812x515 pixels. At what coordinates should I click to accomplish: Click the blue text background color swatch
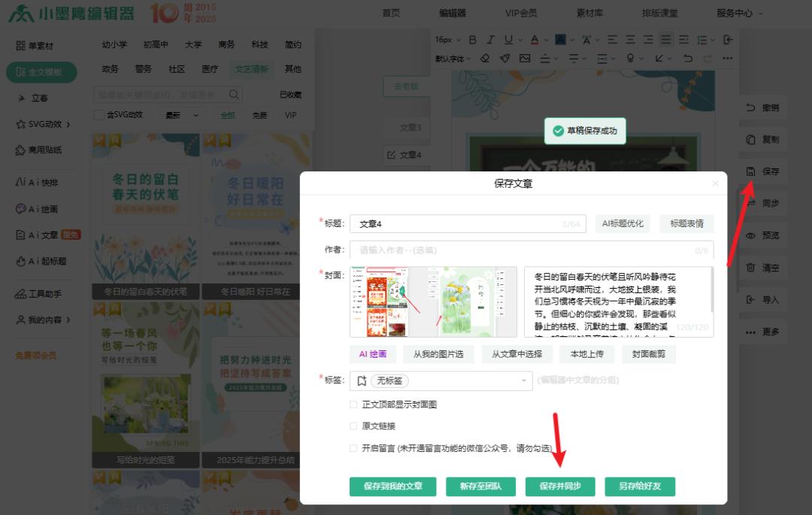coord(561,40)
